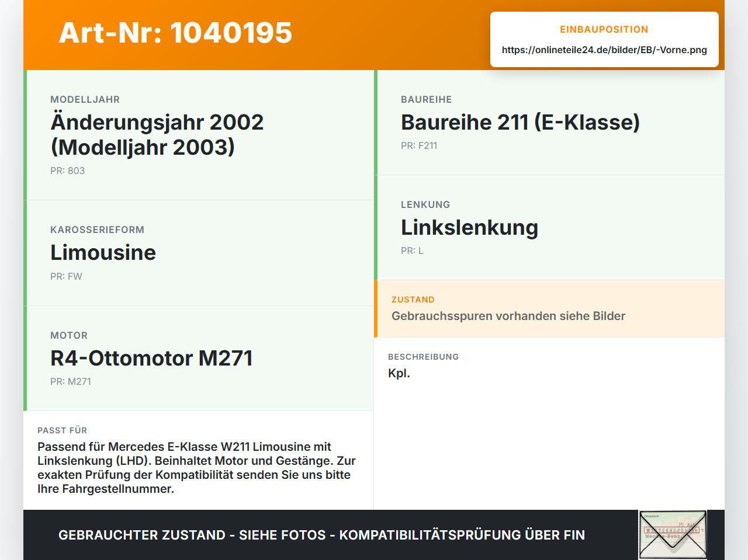748x560 pixels.
Task: Click the PR: FW code
Action: pos(66,276)
